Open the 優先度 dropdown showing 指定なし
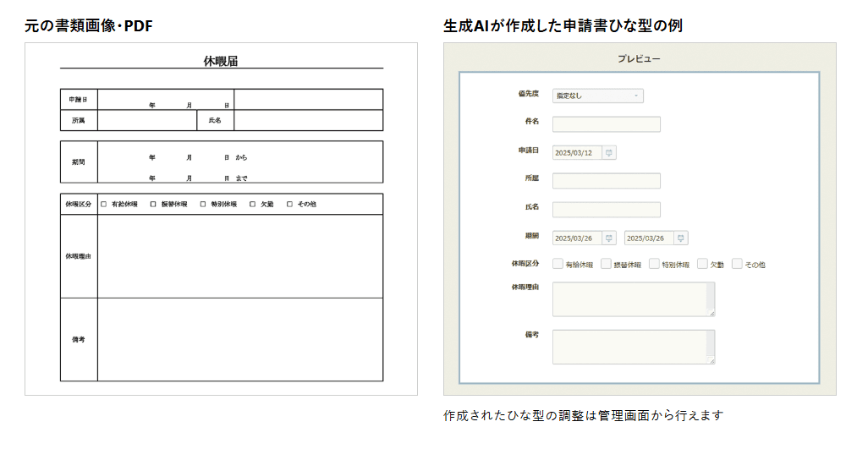Viewport: 868px width, 449px height. [x=598, y=96]
